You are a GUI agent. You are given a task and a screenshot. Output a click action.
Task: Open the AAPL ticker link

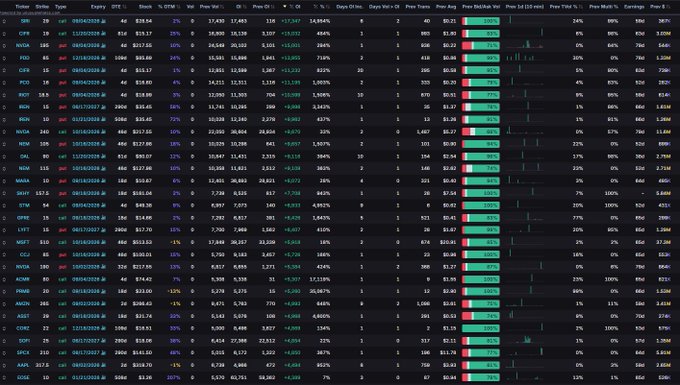(23, 365)
